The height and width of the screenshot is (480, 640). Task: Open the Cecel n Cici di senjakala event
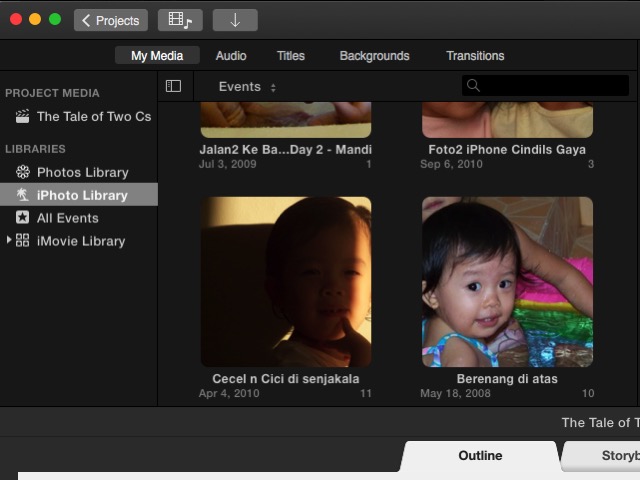click(x=286, y=281)
